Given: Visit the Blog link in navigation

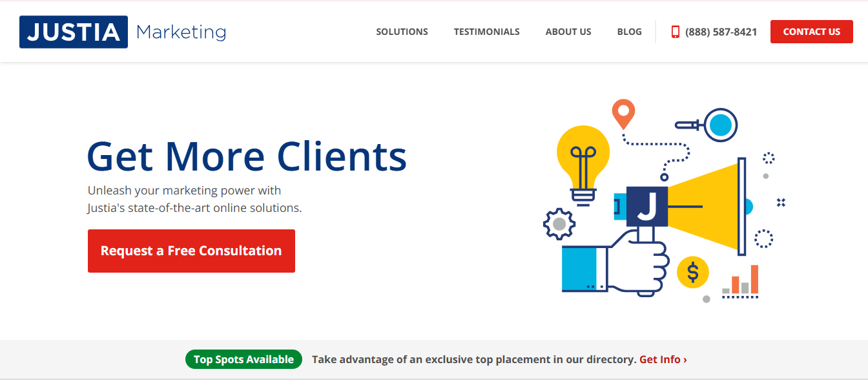Looking at the screenshot, I should [x=630, y=32].
